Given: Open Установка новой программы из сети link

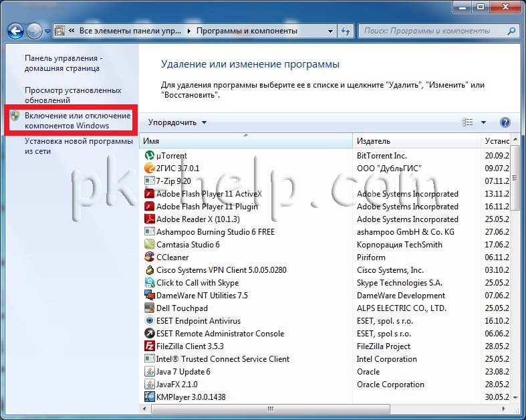Looking at the screenshot, I should point(78,146).
